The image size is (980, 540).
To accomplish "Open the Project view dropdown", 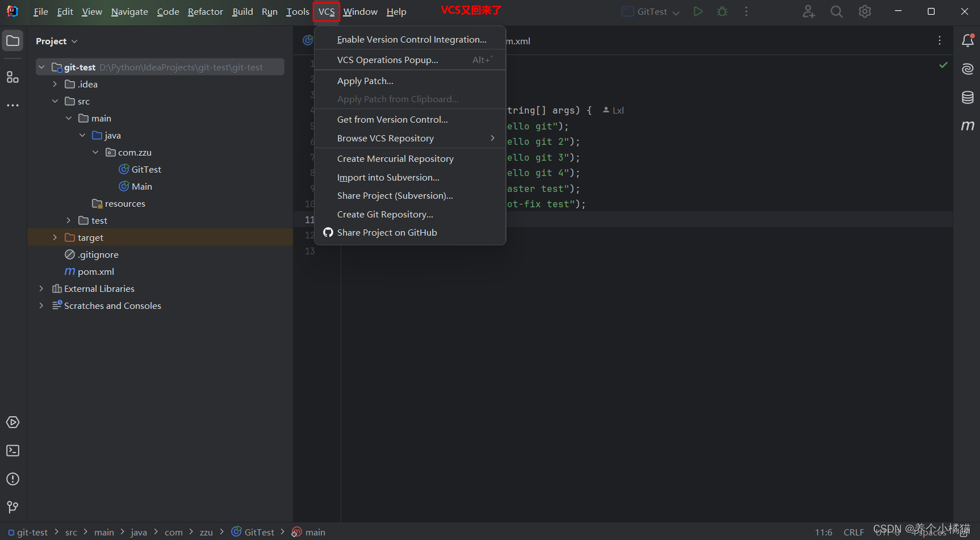I will (x=56, y=41).
